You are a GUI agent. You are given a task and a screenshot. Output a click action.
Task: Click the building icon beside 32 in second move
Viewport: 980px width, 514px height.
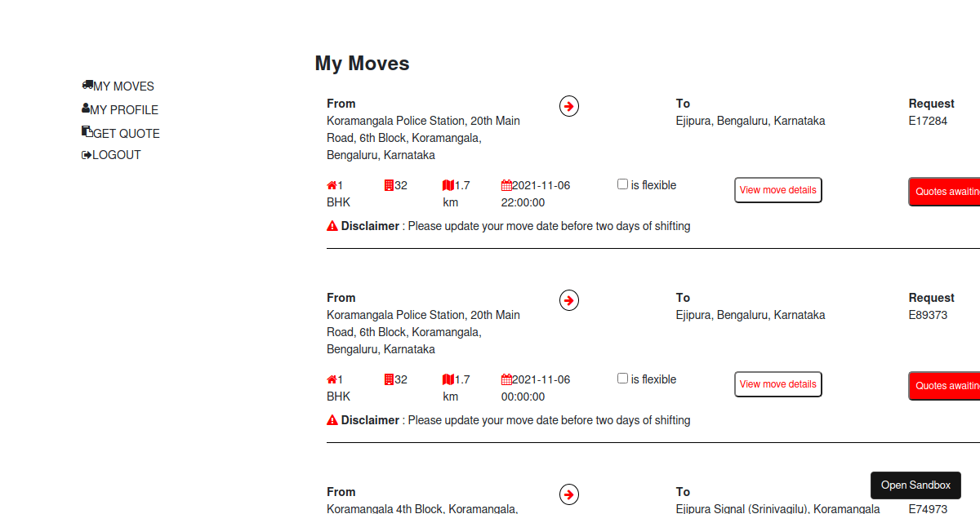click(389, 379)
